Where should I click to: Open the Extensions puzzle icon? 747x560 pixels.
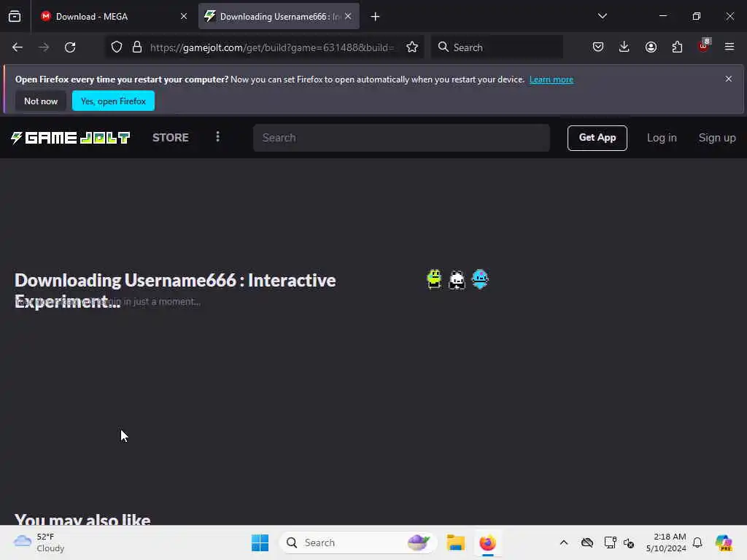pyautogui.click(x=677, y=47)
